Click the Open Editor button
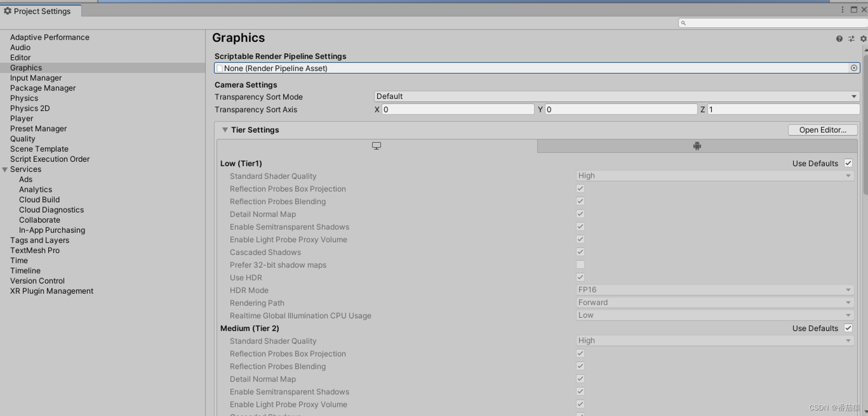Viewport: 868px width, 416px height. (x=823, y=130)
